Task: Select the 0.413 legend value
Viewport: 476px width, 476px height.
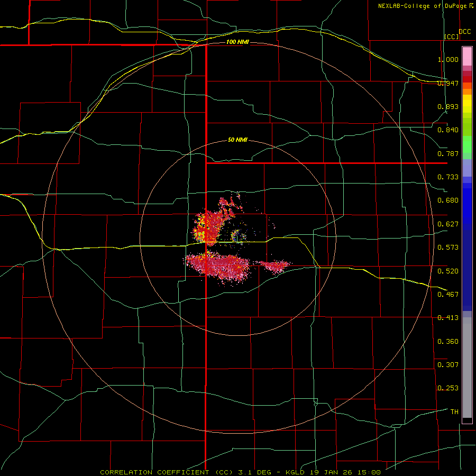Action: [448, 318]
